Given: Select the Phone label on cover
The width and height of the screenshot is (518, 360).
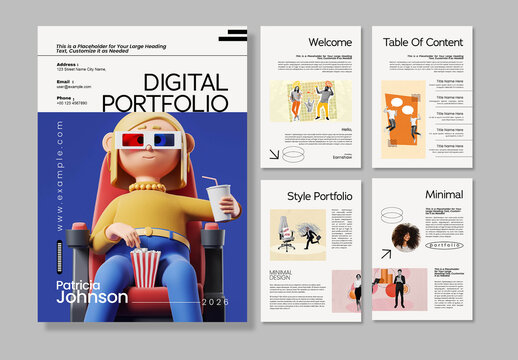Looking at the screenshot, I should click(x=65, y=98).
